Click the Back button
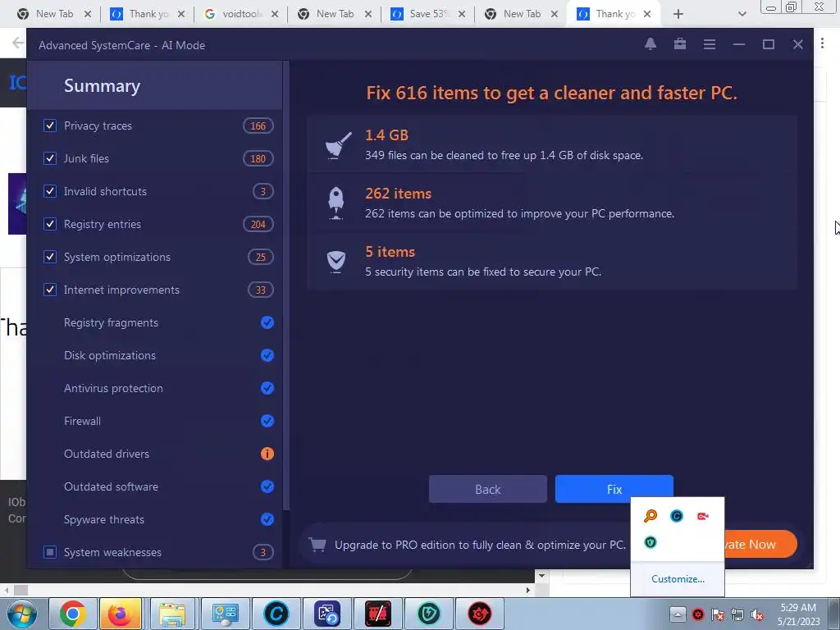Screen dimensions: 840x630 (x=487, y=489)
